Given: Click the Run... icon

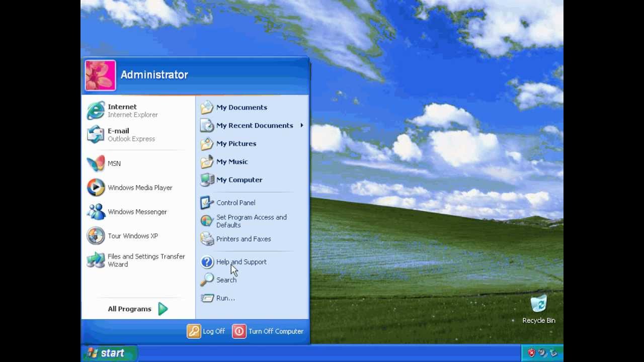Looking at the screenshot, I should pos(207,298).
